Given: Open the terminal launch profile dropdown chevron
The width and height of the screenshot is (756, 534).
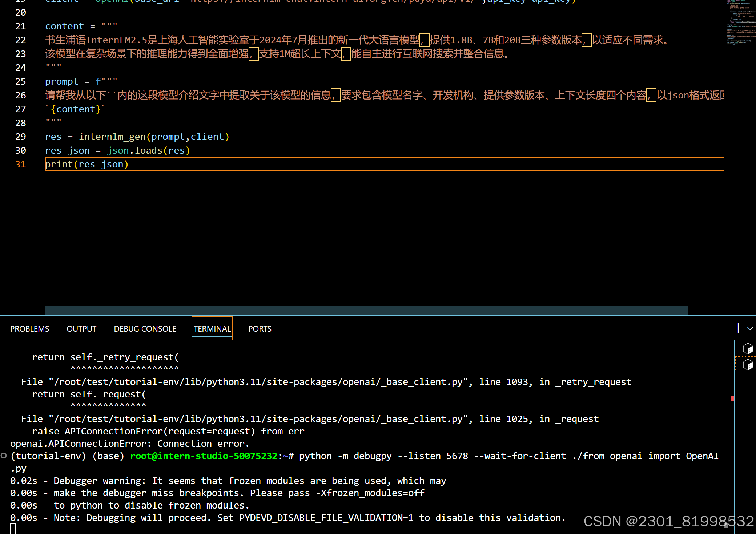Looking at the screenshot, I should (750, 329).
